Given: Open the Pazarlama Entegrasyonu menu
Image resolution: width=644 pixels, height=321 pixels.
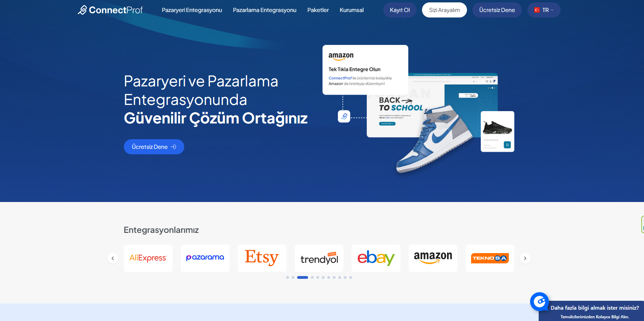Looking at the screenshot, I should [x=265, y=10].
